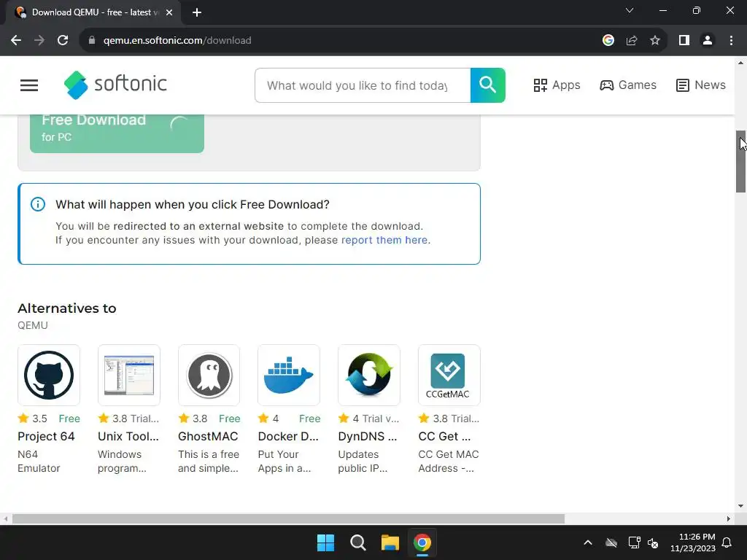This screenshot has height=560, width=747.
Task: Open the DynDNS updater icon
Action: [369, 375]
